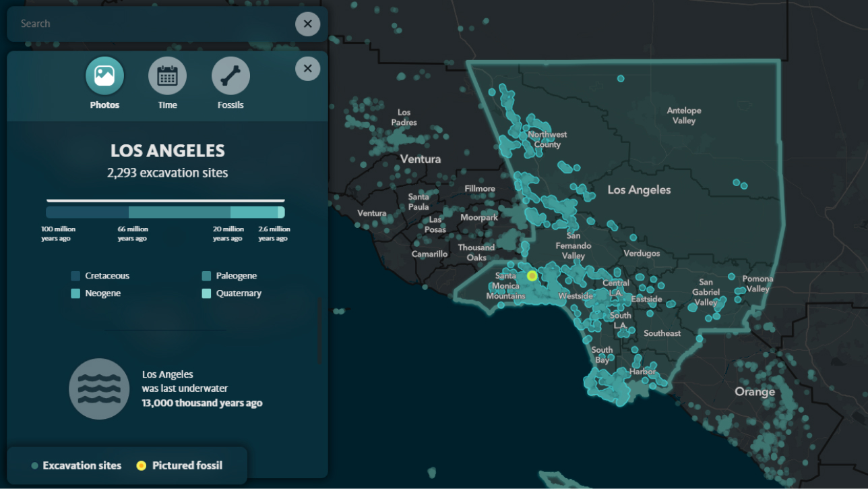Click the Antelope Valley map label
Viewport: 868px width, 489px height.
[683, 115]
